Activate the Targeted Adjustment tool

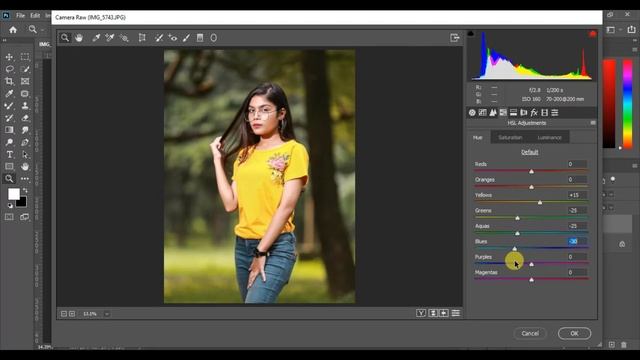[124, 38]
